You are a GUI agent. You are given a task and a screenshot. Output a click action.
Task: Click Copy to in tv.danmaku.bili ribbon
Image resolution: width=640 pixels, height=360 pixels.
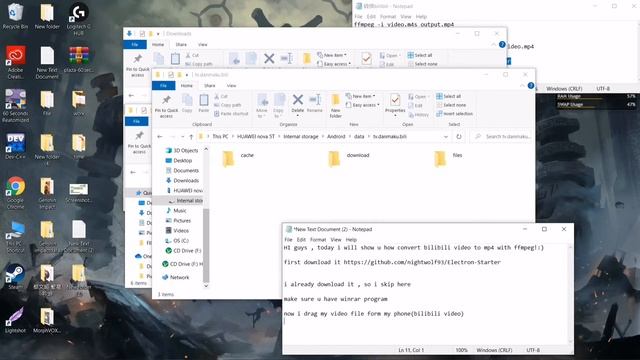pos(279,106)
